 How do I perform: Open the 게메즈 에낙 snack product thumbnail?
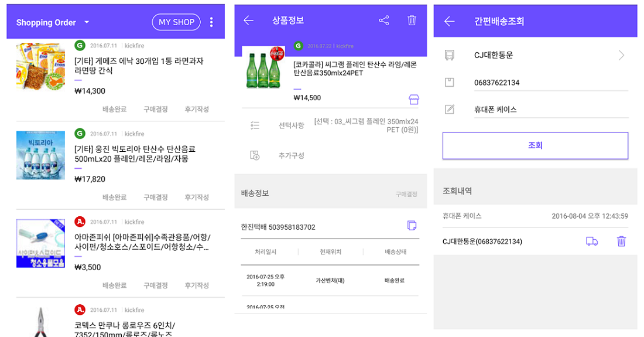[40, 66]
